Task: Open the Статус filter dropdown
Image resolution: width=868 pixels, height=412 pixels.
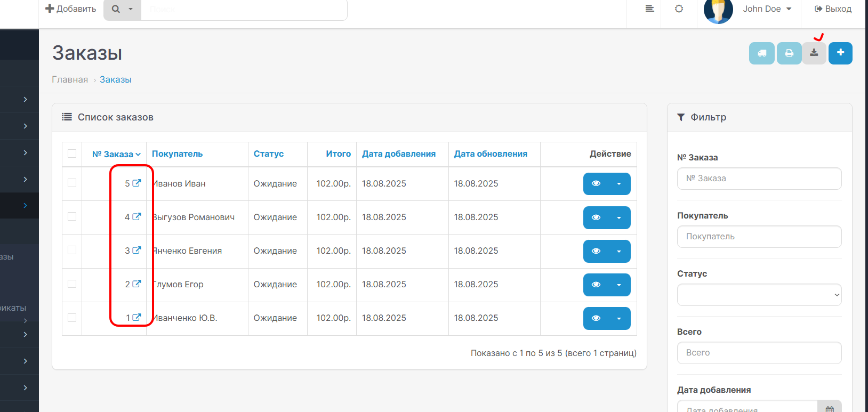Action: (x=759, y=295)
